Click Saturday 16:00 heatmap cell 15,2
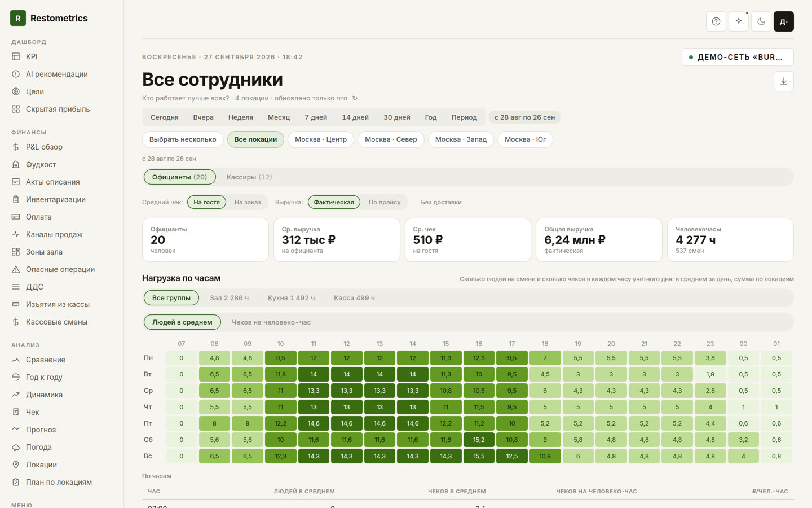This screenshot has width=812, height=508. 479,440
